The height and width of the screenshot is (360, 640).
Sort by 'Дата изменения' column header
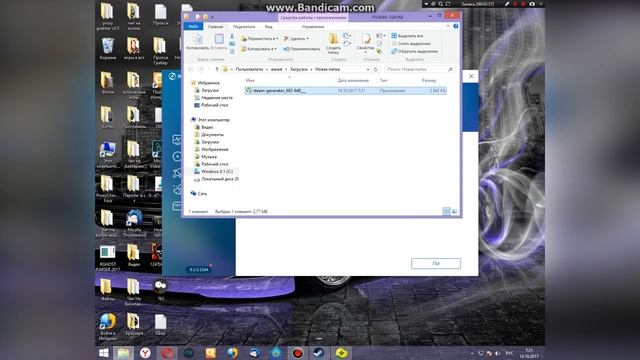pyautogui.click(x=353, y=80)
